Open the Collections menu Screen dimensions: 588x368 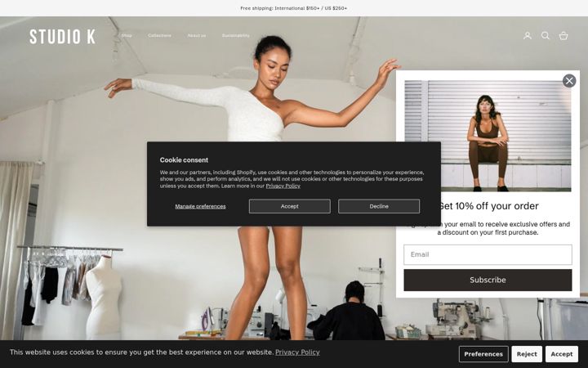[x=159, y=36]
